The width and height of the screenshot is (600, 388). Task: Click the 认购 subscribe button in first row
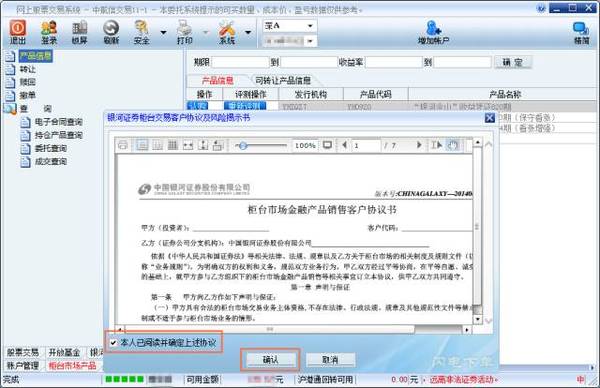pyautogui.click(x=197, y=106)
